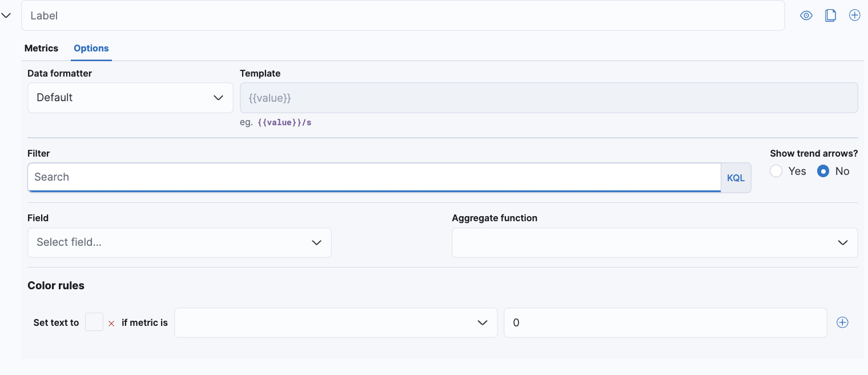This screenshot has width=868, height=375.
Task: Click the Template value input field
Action: (549, 98)
